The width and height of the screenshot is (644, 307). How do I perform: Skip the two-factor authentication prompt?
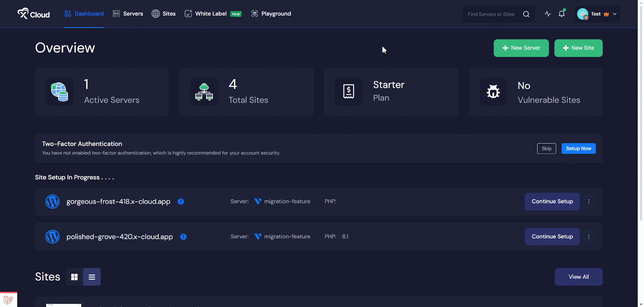(546, 149)
